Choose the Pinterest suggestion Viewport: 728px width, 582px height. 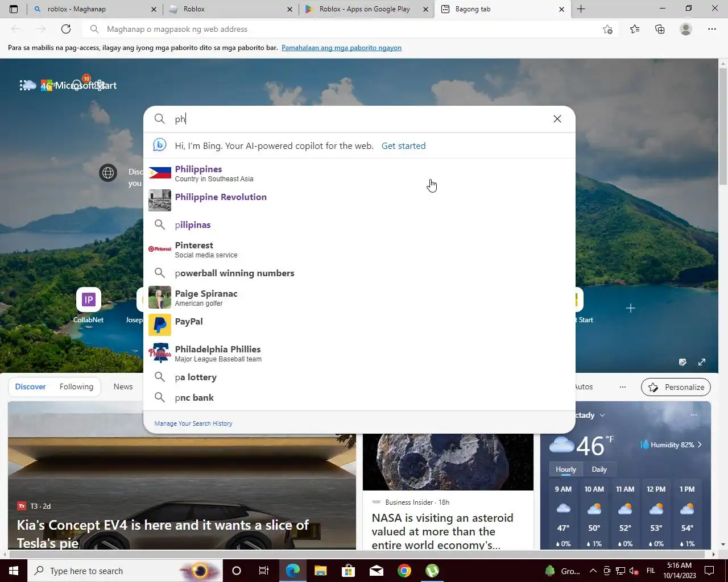[x=359, y=249]
